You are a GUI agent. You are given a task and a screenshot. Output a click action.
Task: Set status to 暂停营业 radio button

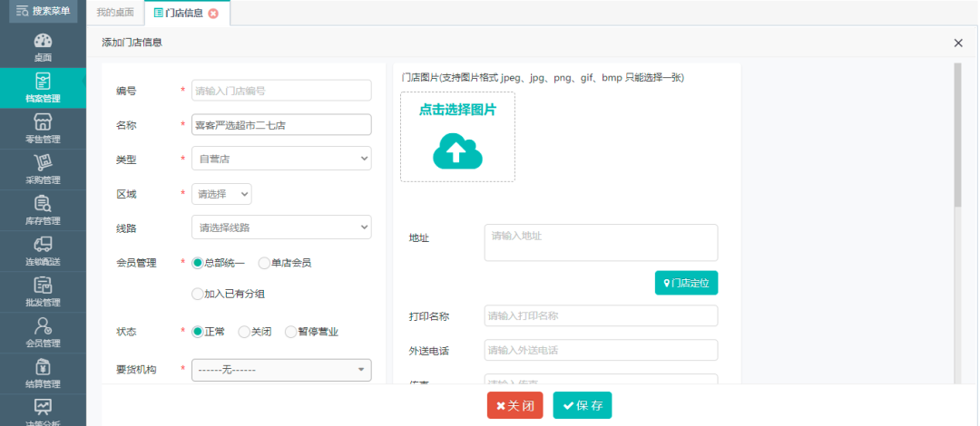tap(290, 332)
